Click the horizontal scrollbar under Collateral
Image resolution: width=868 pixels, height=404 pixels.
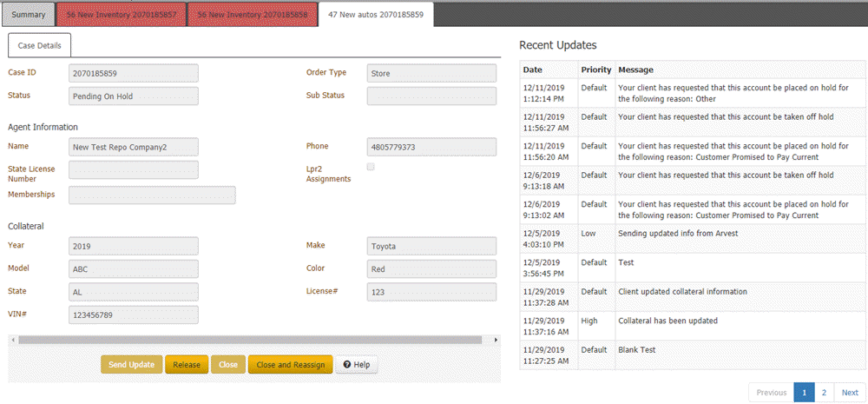tap(252, 340)
